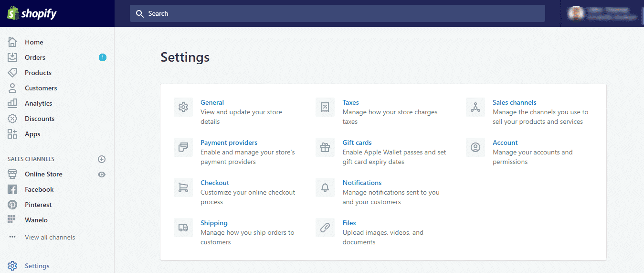
Task: Click the Shipping truck icon
Action: coord(183,228)
